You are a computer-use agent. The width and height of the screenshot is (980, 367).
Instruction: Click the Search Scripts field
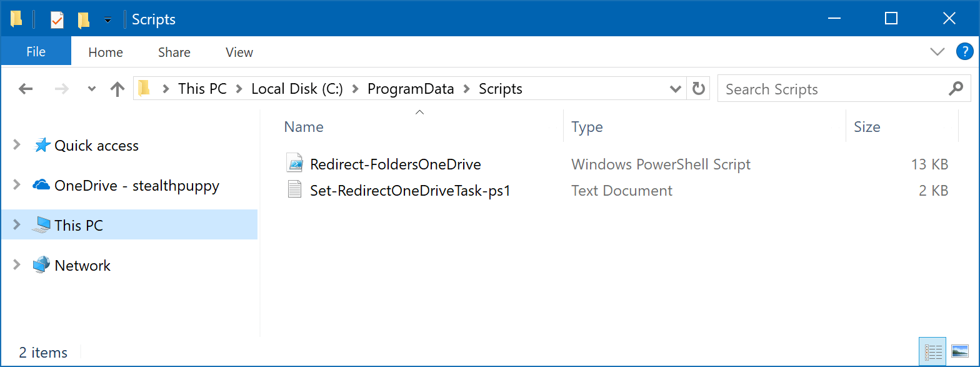[844, 89]
